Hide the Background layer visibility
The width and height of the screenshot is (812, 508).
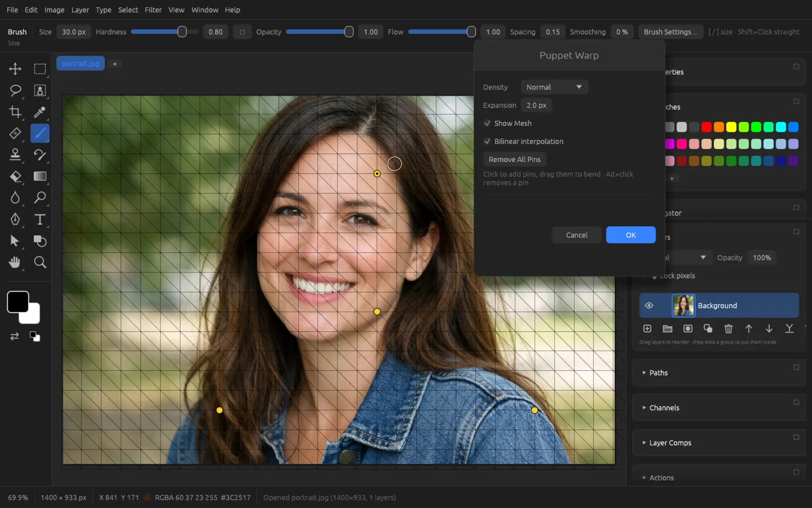tap(649, 305)
